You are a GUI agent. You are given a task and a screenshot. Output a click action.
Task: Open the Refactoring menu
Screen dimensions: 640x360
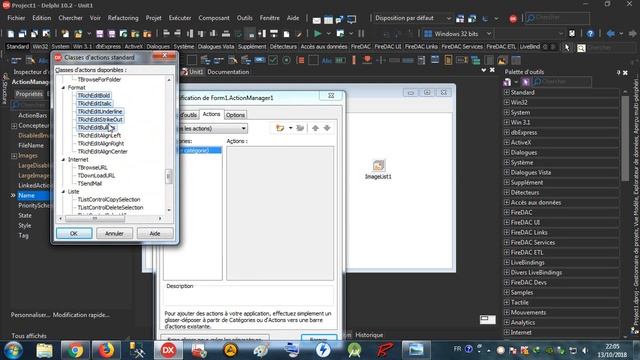pyautogui.click(x=123, y=18)
